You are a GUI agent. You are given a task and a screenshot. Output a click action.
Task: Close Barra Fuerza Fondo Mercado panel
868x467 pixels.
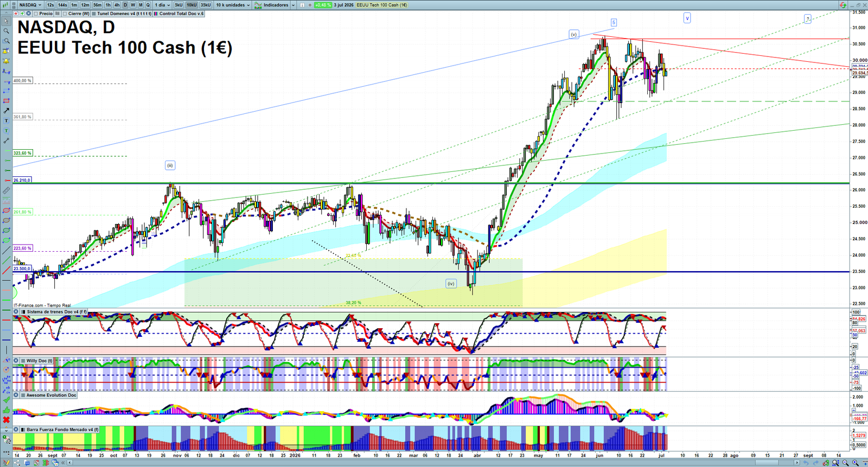[x=16, y=430]
